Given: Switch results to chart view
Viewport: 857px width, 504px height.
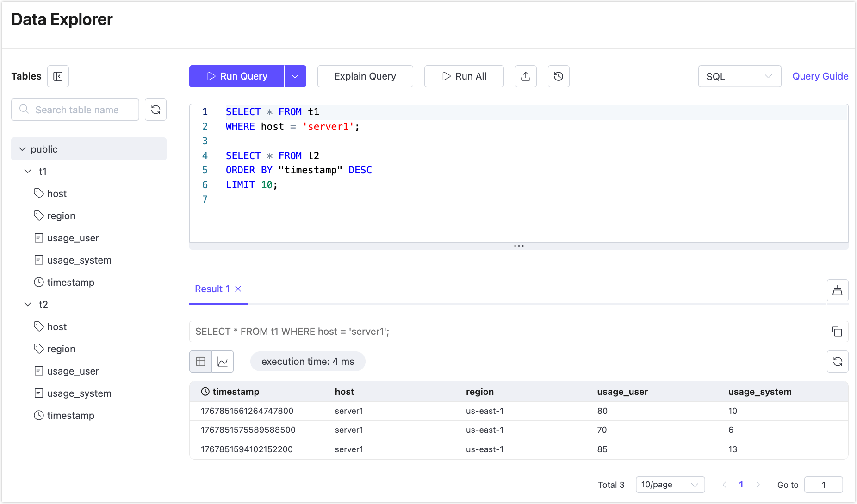Looking at the screenshot, I should coord(223,361).
